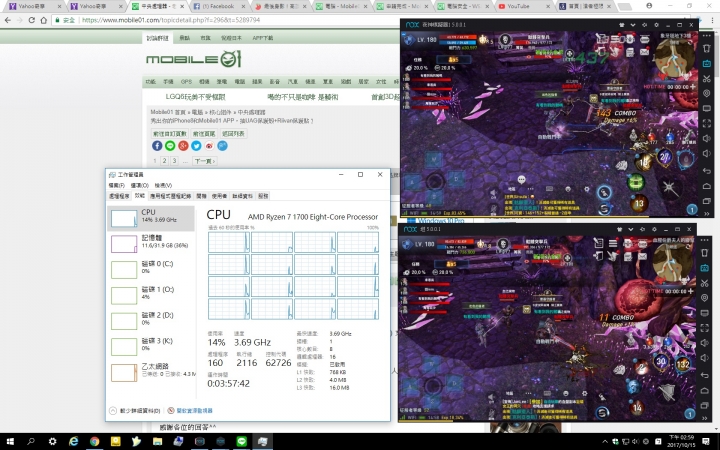Image resolution: width=720 pixels, height=450 pixels.
Task: Switch to 處理程序 tab in Task Manager
Action: [x=119, y=196]
